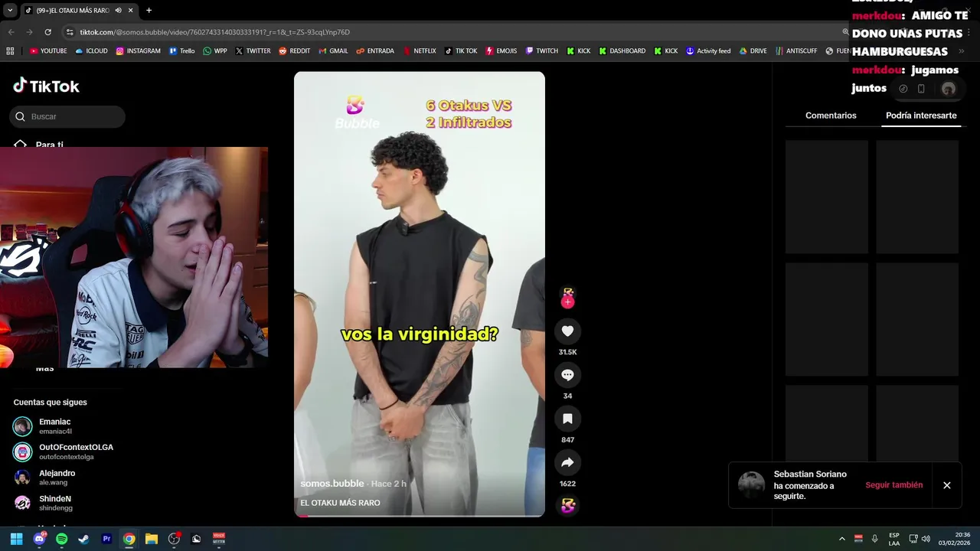Close the EL OTAKU MÁS RARO browser tab
The image size is (980, 551).
coord(131,11)
